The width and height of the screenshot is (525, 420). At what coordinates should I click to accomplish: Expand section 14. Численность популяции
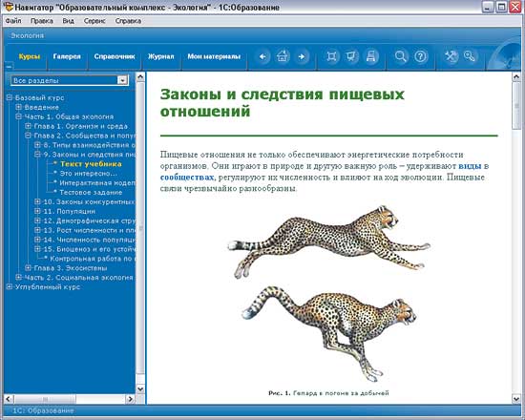coord(37,240)
